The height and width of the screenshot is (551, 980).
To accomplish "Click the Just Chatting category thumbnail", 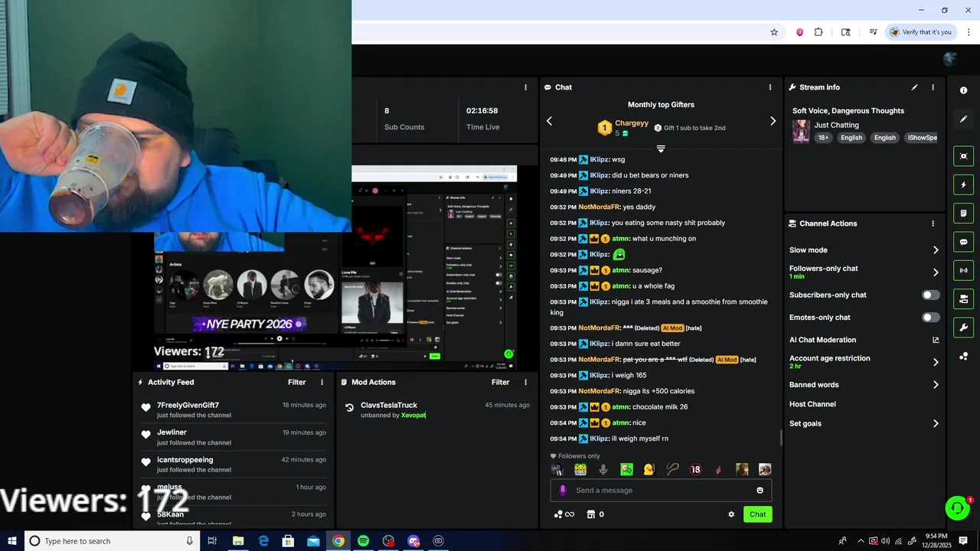I will (x=801, y=131).
